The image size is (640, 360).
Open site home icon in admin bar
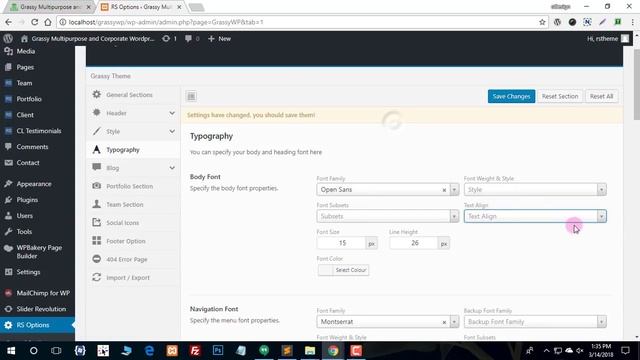(x=24, y=38)
